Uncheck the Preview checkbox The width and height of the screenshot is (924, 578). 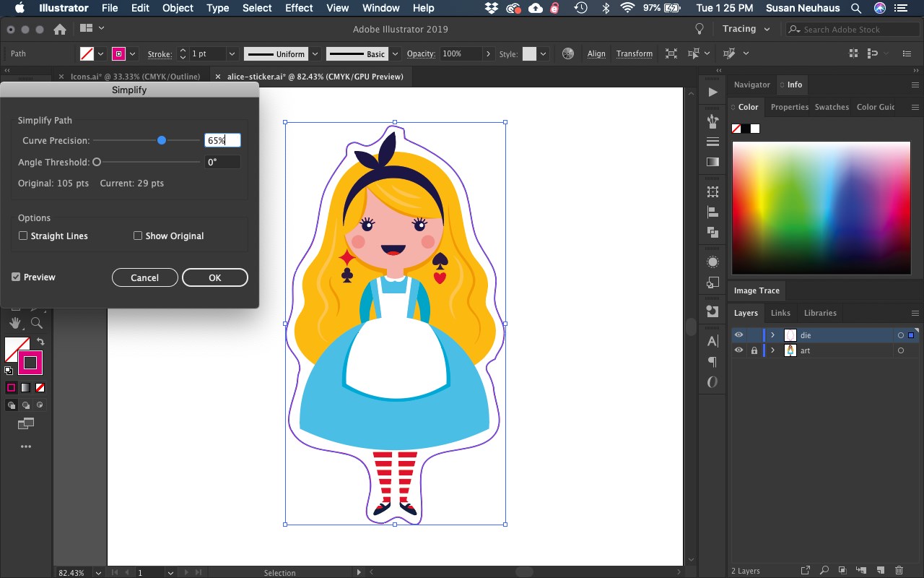pyautogui.click(x=16, y=277)
